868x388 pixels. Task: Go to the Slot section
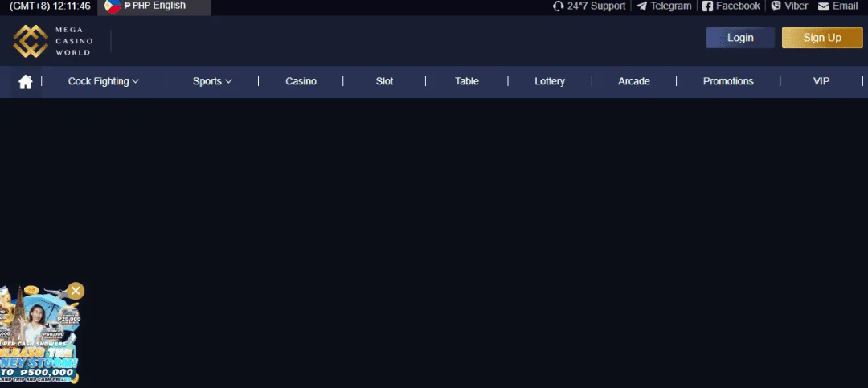pos(384,81)
